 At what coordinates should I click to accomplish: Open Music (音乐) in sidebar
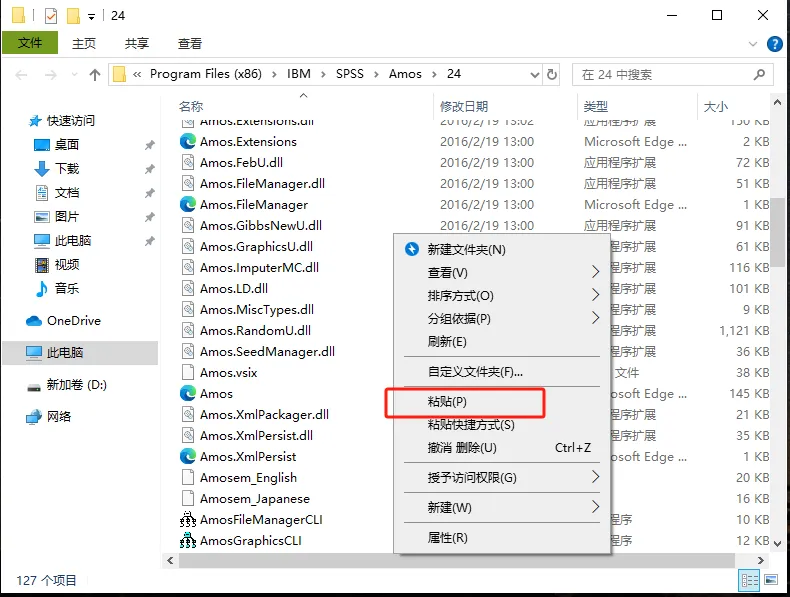[x=67, y=288]
